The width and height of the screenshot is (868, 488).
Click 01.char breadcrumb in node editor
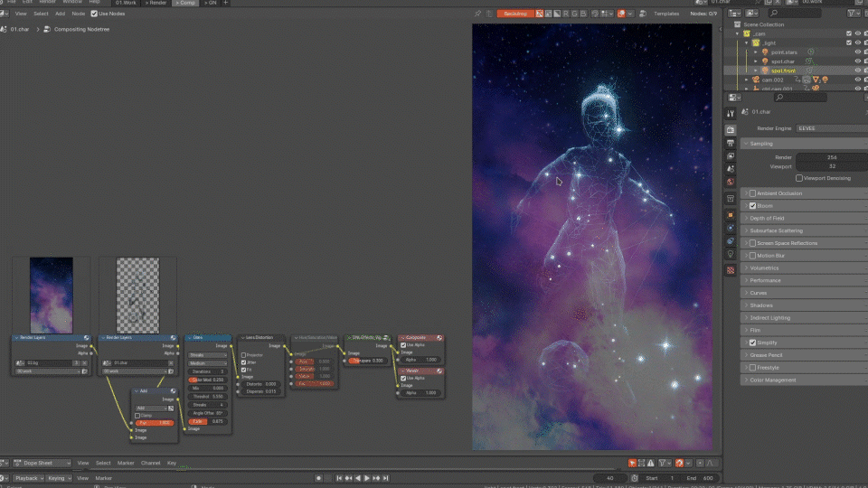[x=19, y=29]
